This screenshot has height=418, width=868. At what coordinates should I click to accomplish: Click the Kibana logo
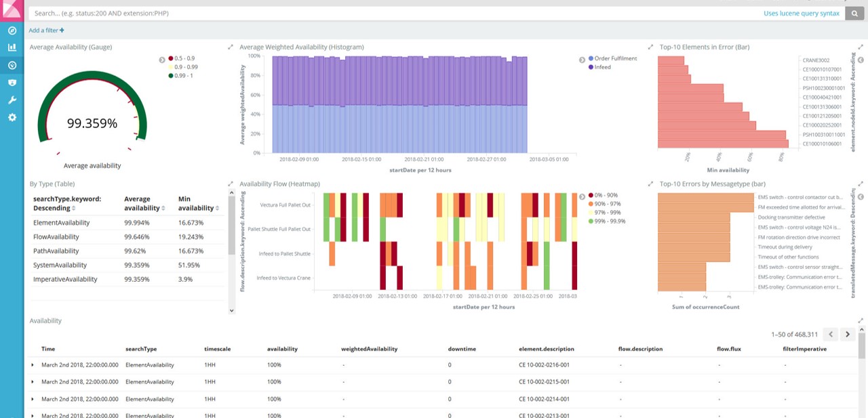[12, 12]
